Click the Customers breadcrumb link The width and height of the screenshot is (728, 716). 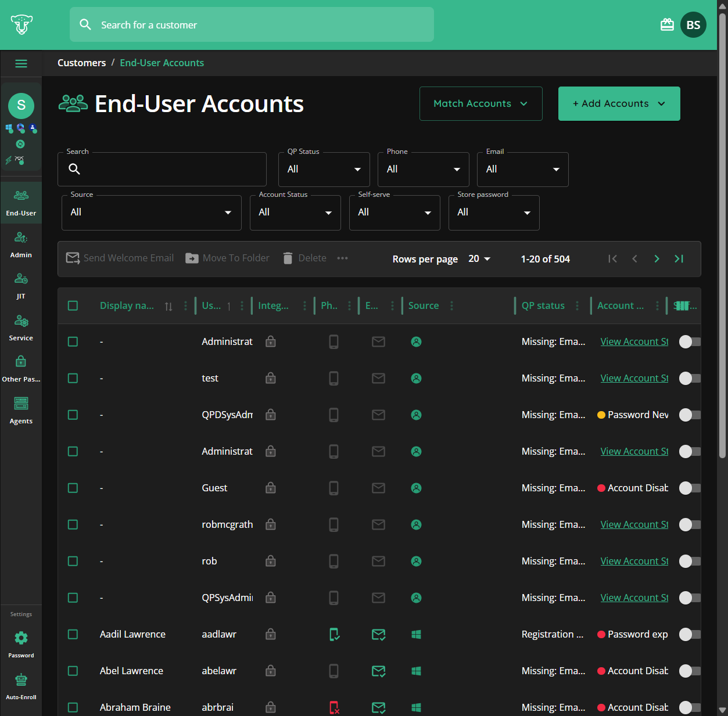[x=81, y=63]
